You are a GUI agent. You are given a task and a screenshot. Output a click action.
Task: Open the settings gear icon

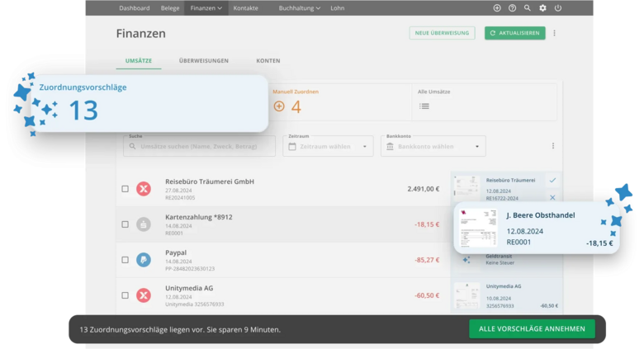click(x=542, y=7)
